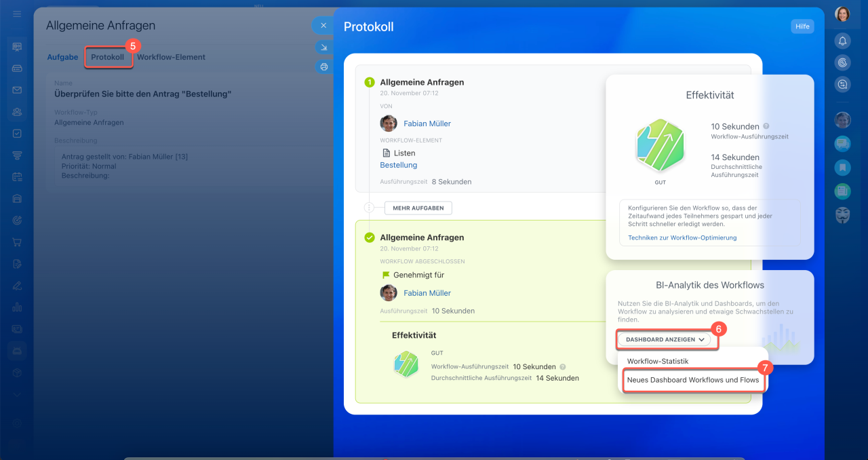Viewport: 868px width, 460px height.
Task: Click the description box text Antrag gestellt von
Action: pyautogui.click(x=125, y=157)
